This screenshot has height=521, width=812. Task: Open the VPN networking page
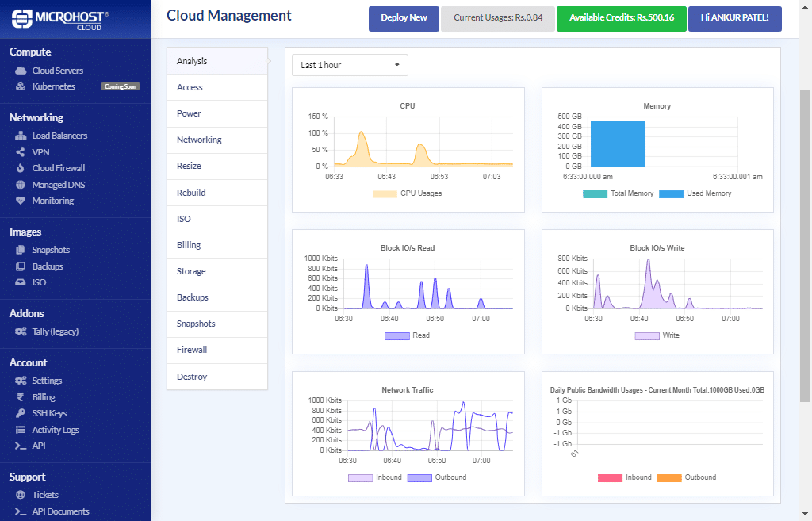(38, 151)
